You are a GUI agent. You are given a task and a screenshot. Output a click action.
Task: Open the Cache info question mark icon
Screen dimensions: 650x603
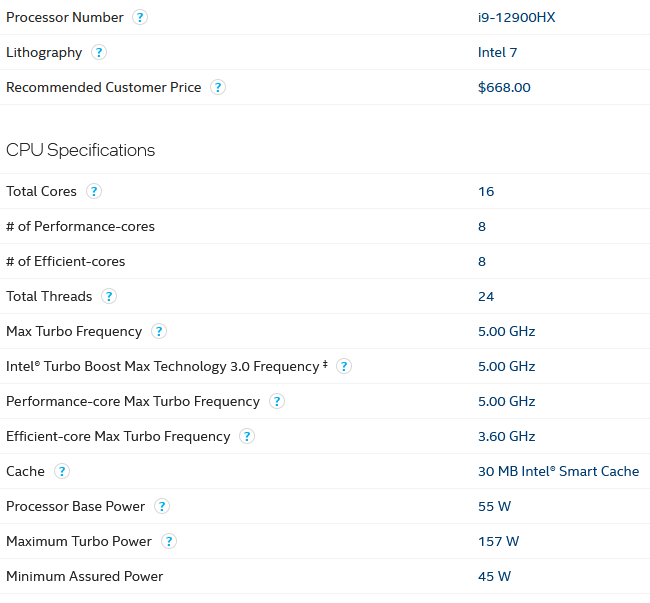tap(62, 472)
